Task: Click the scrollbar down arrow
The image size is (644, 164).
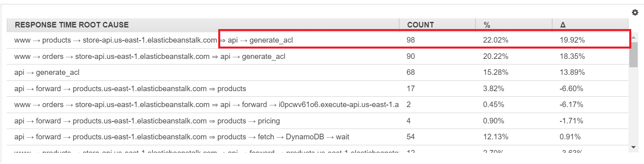Action: pos(634,147)
